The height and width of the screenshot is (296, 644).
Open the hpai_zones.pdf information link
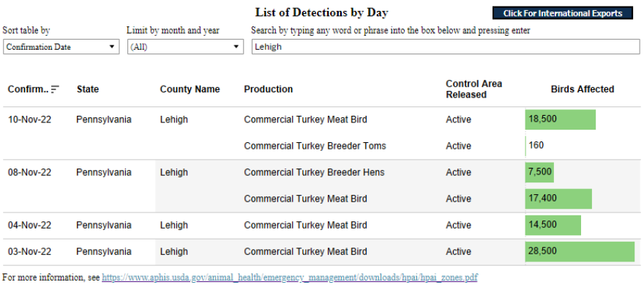(290, 278)
